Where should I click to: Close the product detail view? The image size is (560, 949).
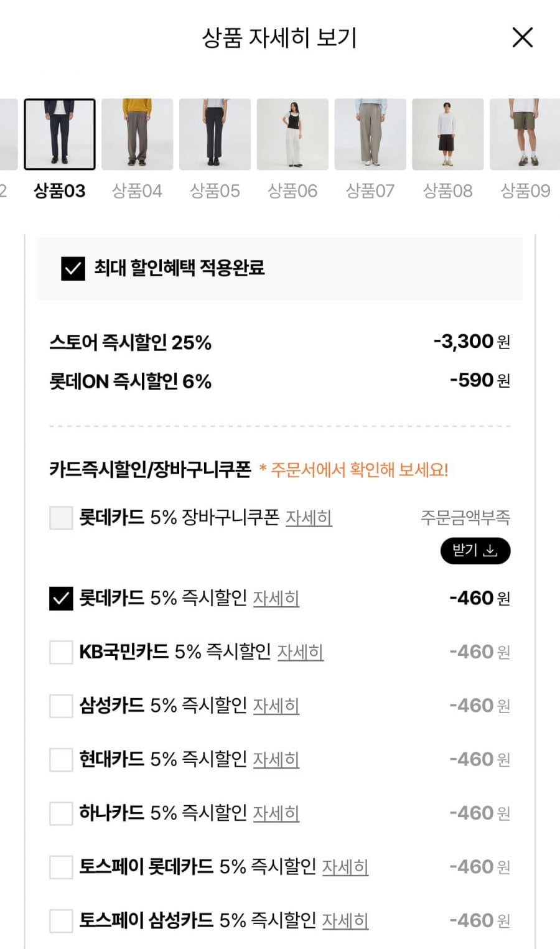tap(522, 37)
